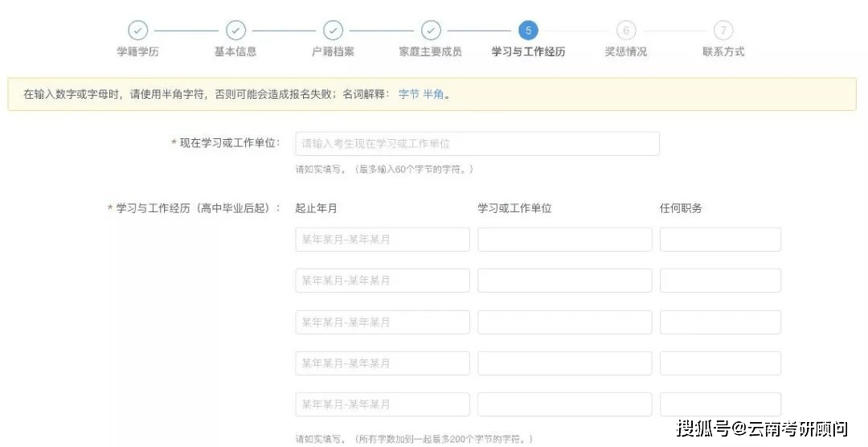Select the 奖惩情况 step label

pos(625,51)
